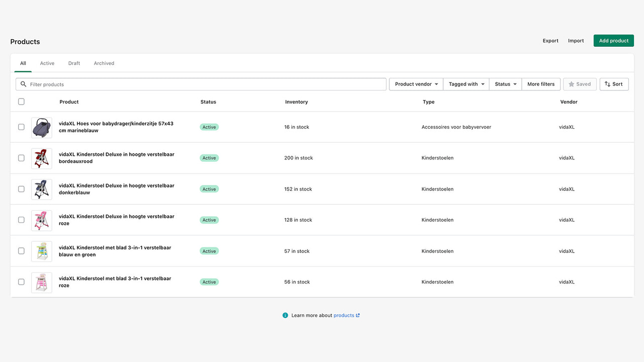The height and width of the screenshot is (362, 644).
Task: Click the info icon near Learn more text
Action: 285,315
